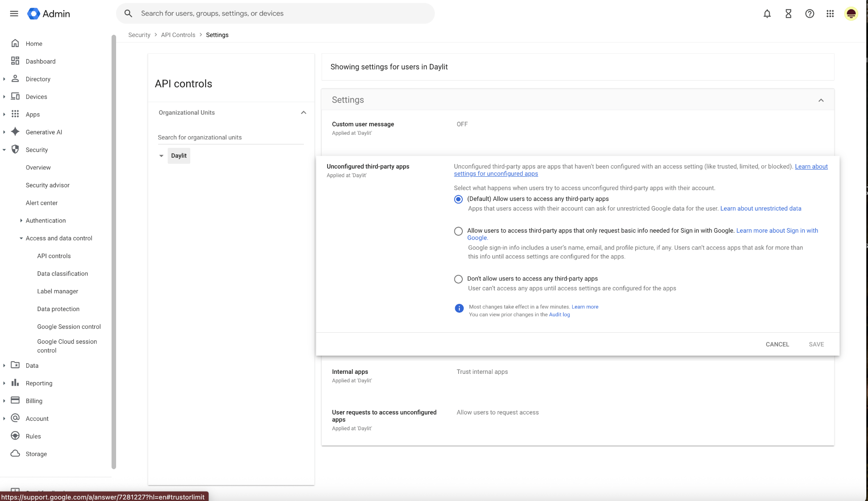868x501 pixels.
Task: Open Learn about unrestricted data link
Action: pyautogui.click(x=761, y=209)
